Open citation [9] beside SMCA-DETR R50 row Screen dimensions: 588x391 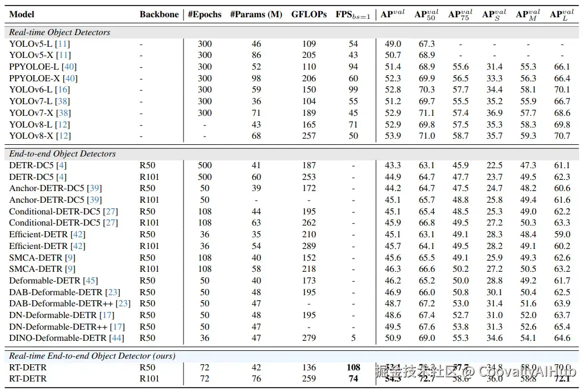pos(70,258)
